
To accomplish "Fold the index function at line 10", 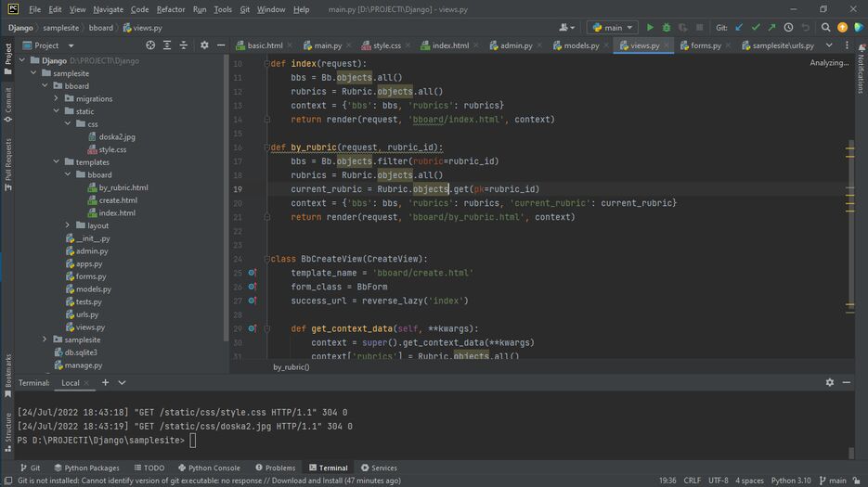I will (266, 64).
